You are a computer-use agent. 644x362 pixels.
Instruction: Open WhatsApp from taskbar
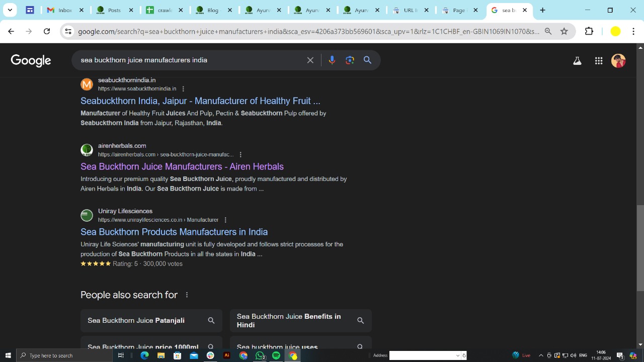260,355
